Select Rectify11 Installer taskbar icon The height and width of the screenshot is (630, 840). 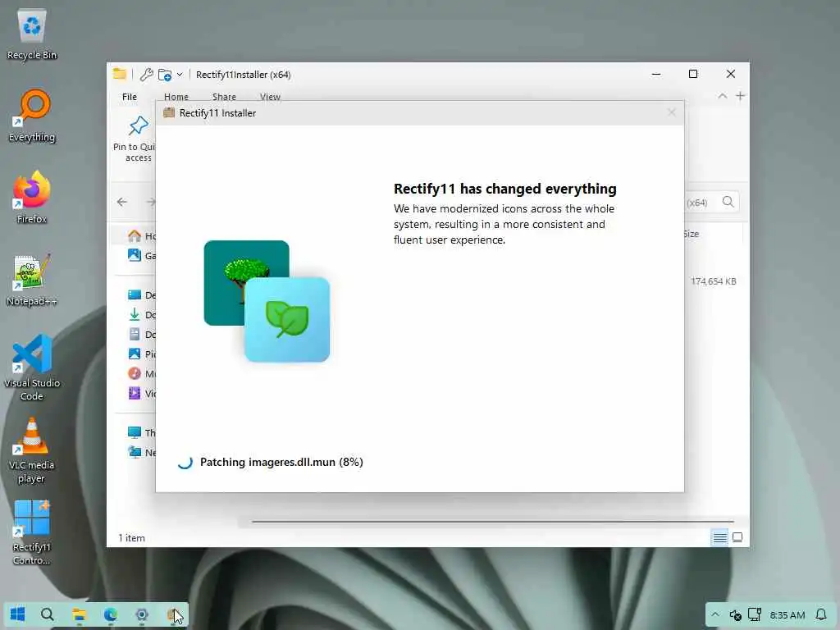pyautogui.click(x=173, y=614)
